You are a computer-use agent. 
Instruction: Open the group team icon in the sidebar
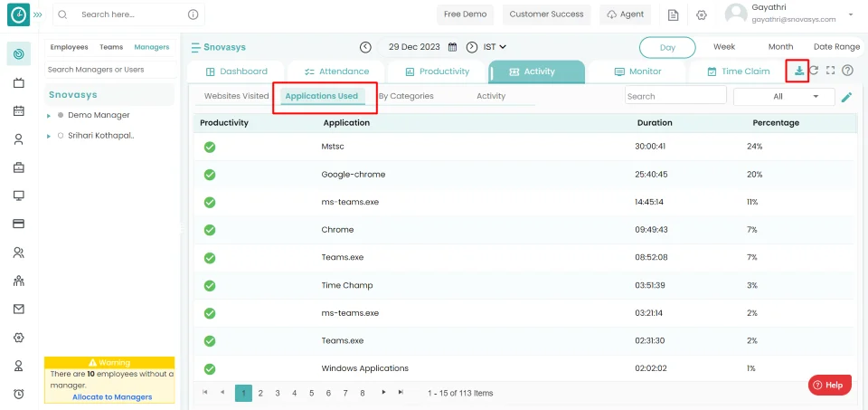tap(19, 281)
